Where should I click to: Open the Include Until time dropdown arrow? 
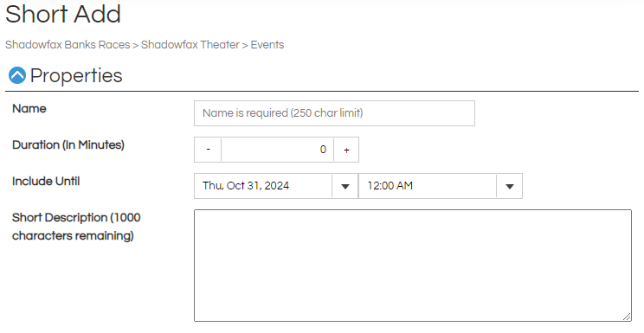(x=509, y=187)
